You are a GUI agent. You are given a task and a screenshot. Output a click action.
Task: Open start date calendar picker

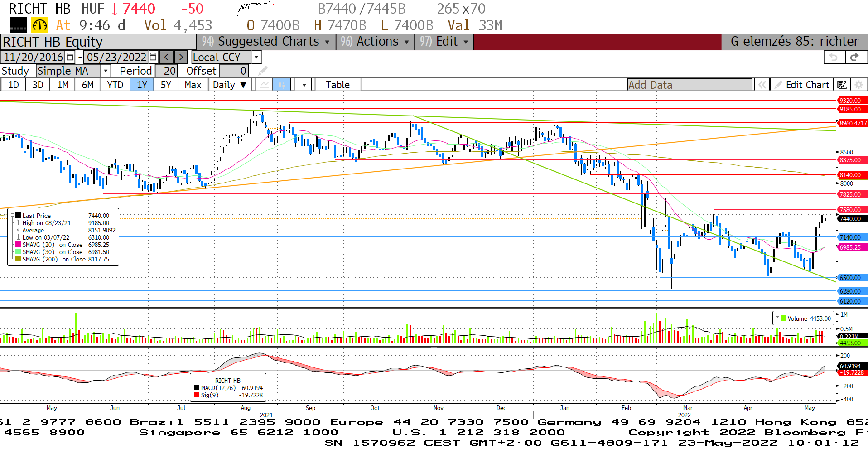pos(70,57)
